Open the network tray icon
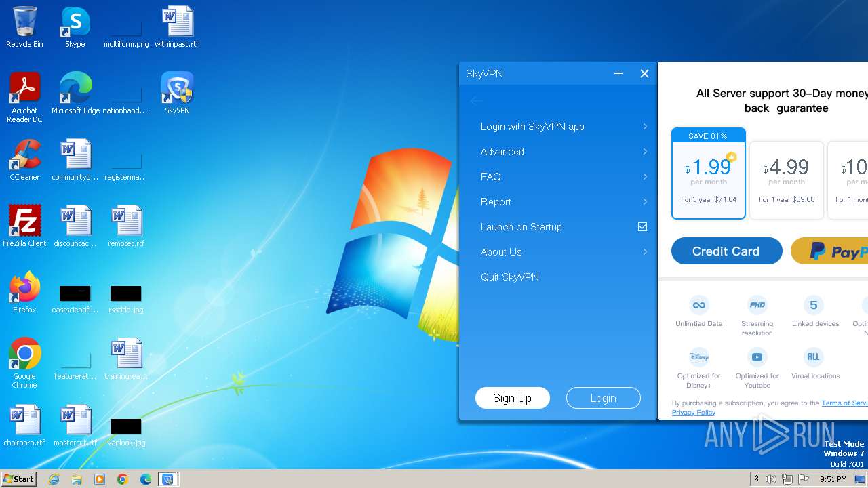This screenshot has width=868, height=488. pyautogui.click(x=787, y=479)
